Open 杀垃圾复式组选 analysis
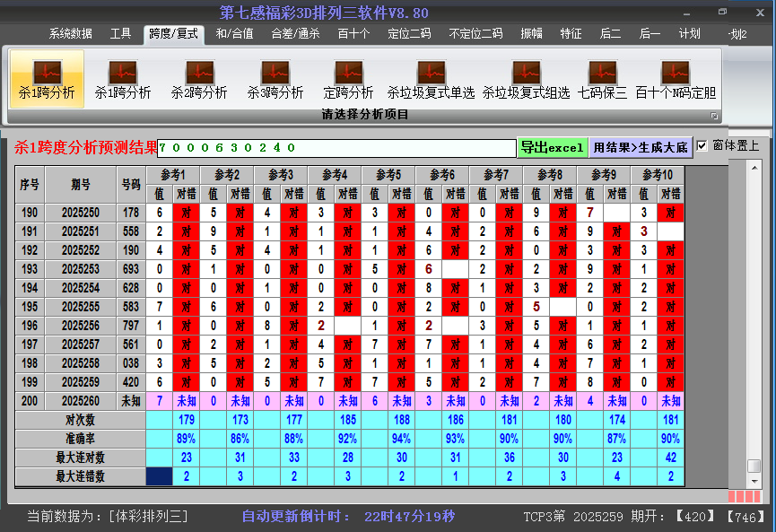 [526, 79]
